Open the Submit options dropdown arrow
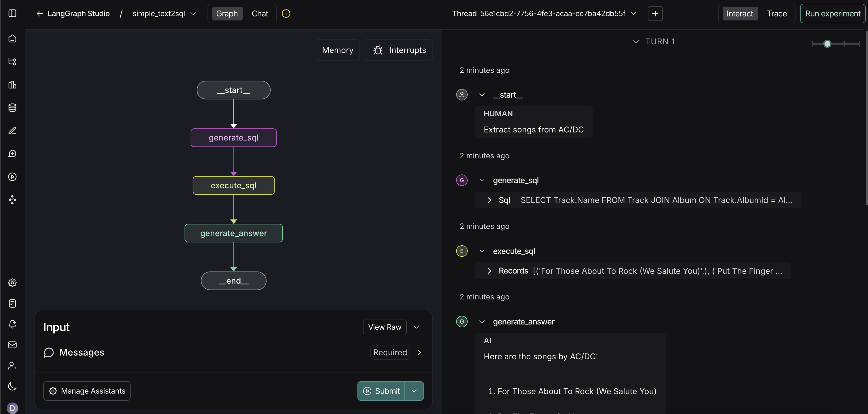The width and height of the screenshot is (868, 414). click(414, 391)
